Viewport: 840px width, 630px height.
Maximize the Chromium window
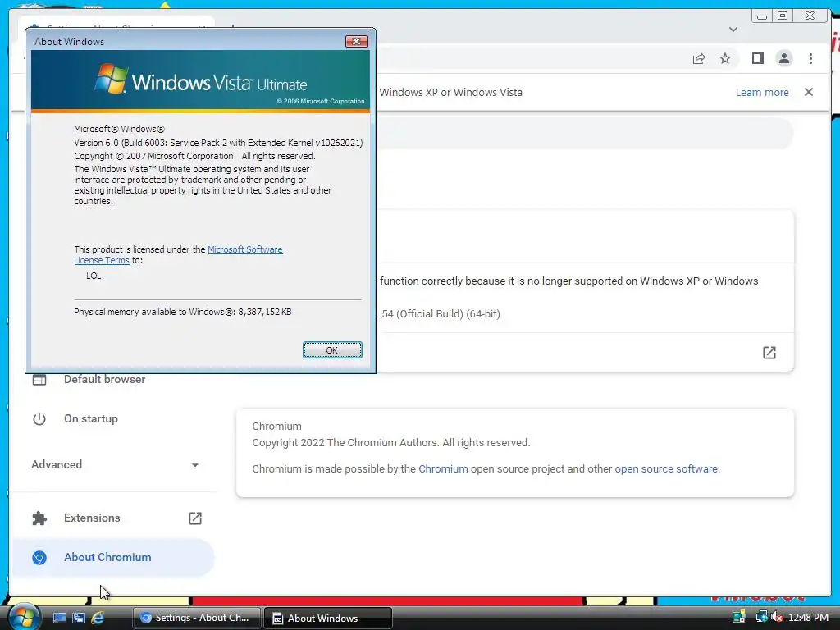point(783,16)
